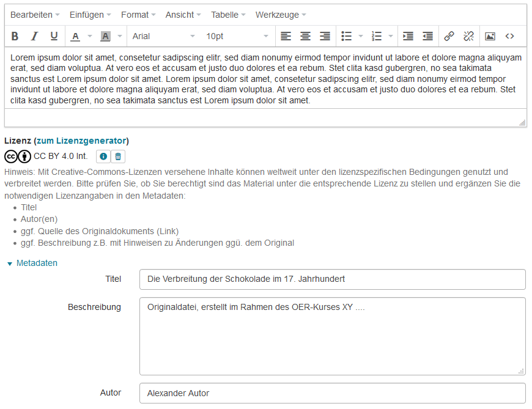Insert an image into the editor
532x409 pixels.
tap(490, 36)
